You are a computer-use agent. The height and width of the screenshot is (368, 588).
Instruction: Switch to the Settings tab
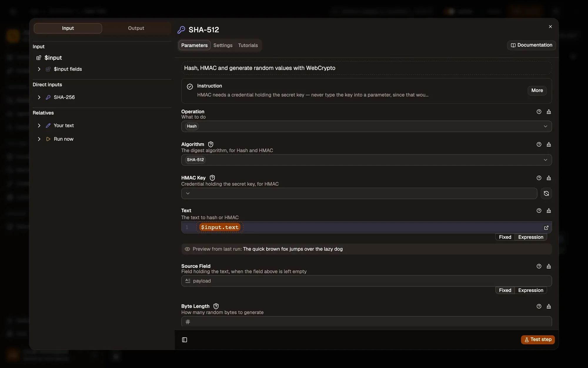coord(223,45)
